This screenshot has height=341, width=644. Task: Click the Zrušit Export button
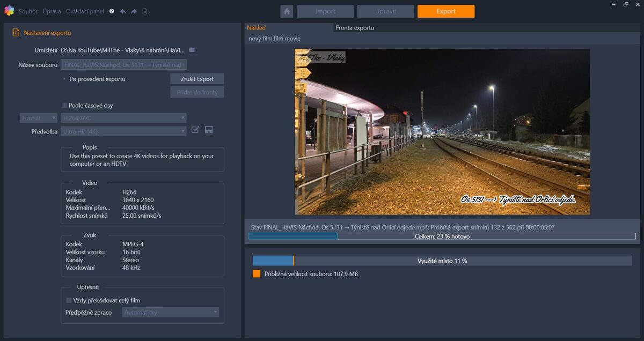[196, 78]
